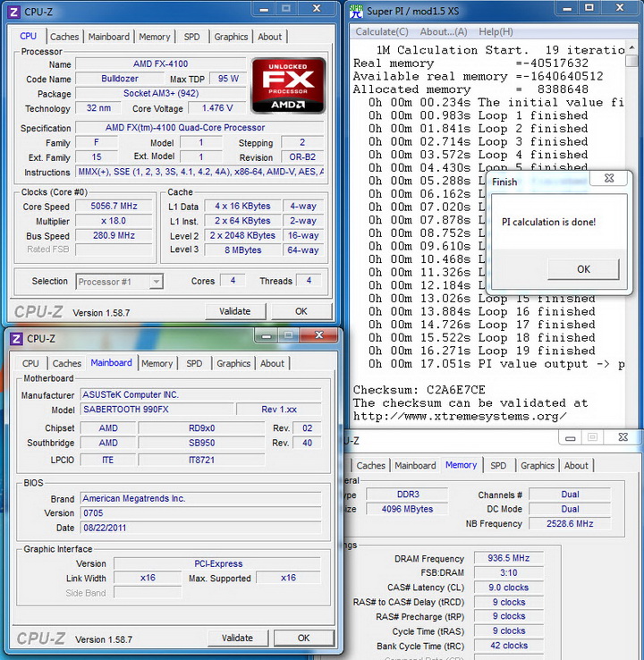
Task: Click OK in the Finish dialog
Action: point(583,269)
